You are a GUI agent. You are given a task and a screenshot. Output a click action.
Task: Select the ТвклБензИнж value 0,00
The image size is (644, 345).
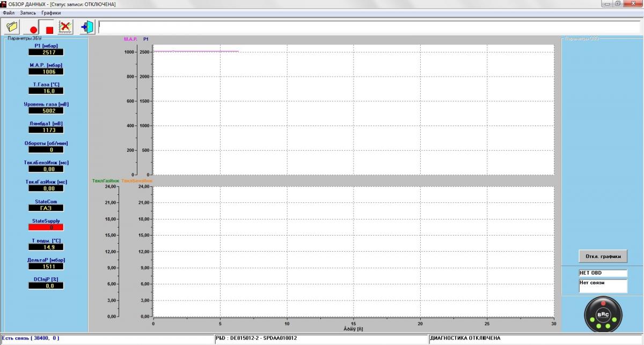click(x=46, y=169)
